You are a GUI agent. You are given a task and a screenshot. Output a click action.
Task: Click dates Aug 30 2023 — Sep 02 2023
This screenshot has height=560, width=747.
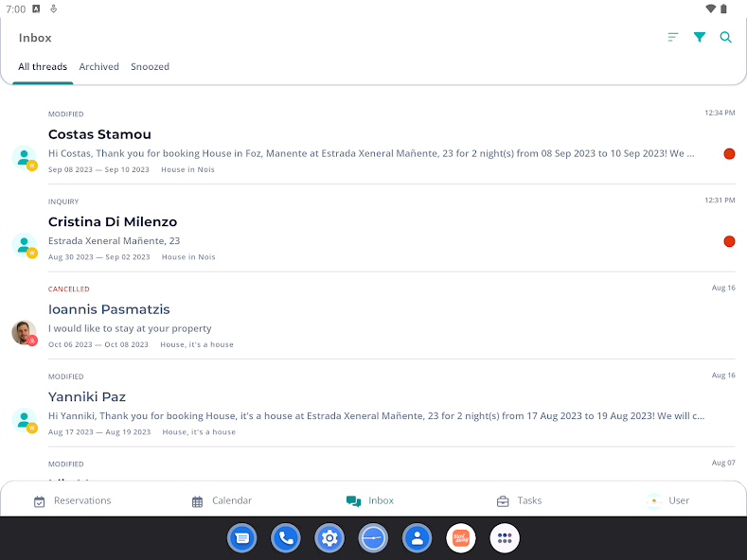point(99,257)
